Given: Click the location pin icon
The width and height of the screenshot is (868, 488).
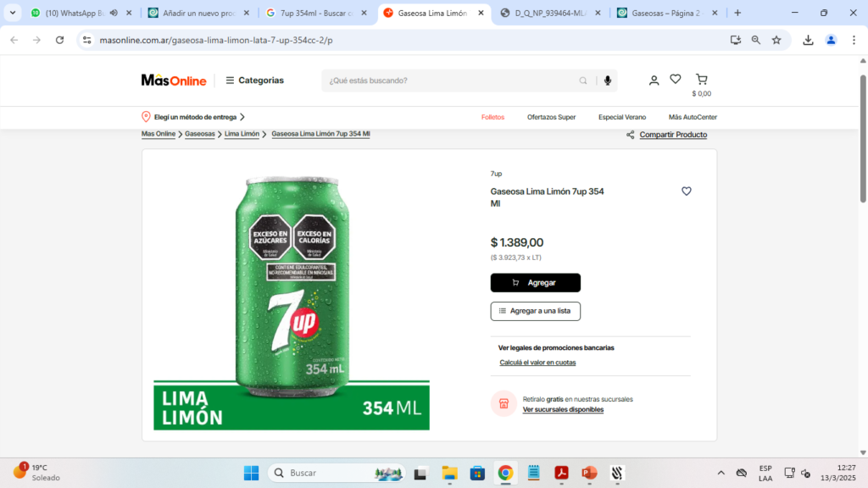Looking at the screenshot, I should pyautogui.click(x=146, y=117).
